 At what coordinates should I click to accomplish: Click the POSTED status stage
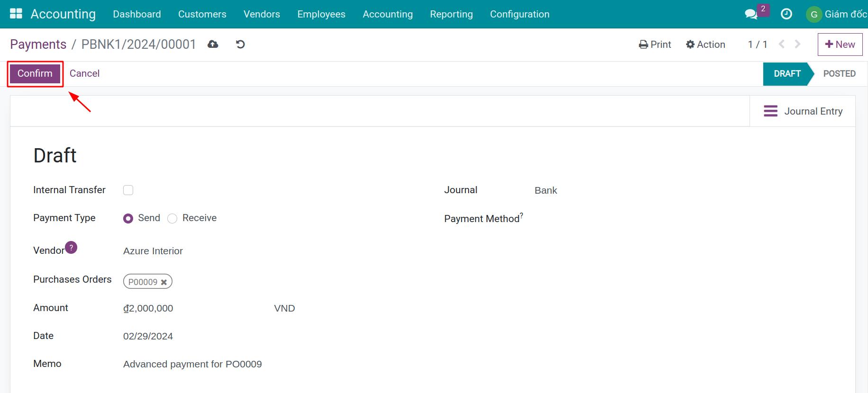tap(839, 73)
